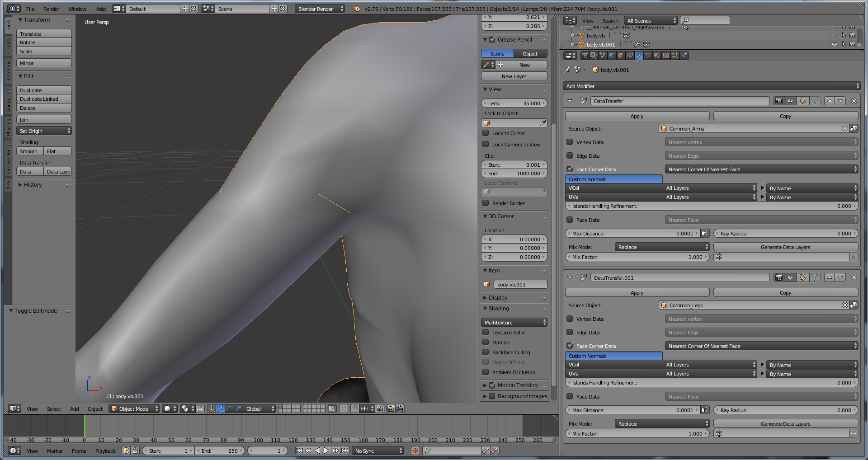Image resolution: width=868 pixels, height=460 pixels.
Task: Check Lock Camera to View
Action: tap(486, 144)
